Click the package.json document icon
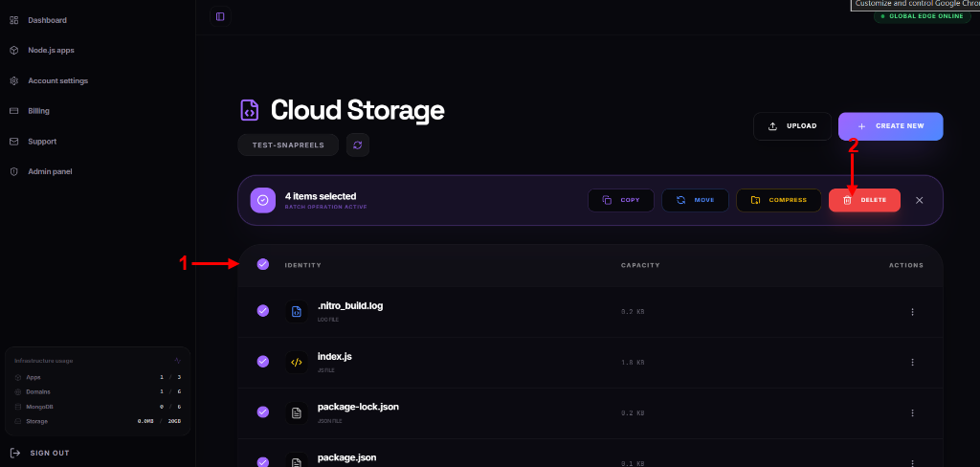The image size is (980, 467). pyautogui.click(x=297, y=460)
